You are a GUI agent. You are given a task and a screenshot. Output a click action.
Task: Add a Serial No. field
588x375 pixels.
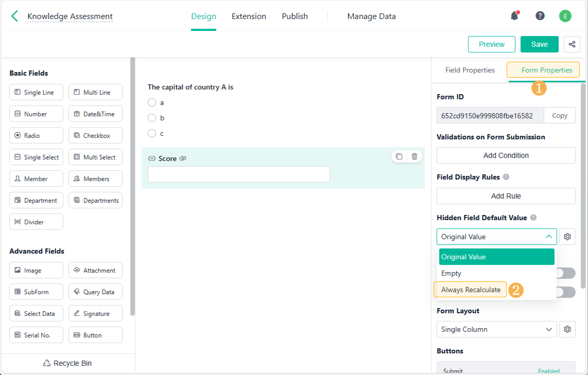pyautogui.click(x=36, y=335)
